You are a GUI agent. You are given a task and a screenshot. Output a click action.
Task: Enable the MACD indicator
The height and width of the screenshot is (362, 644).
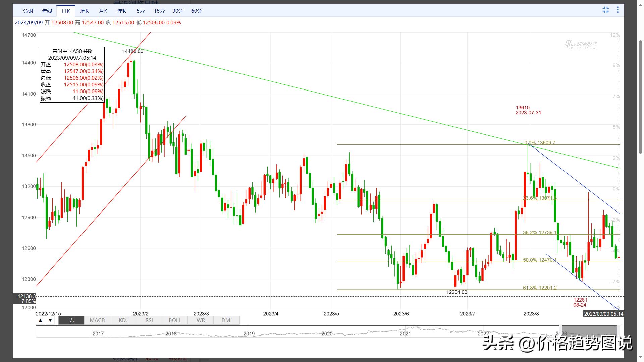(97, 320)
